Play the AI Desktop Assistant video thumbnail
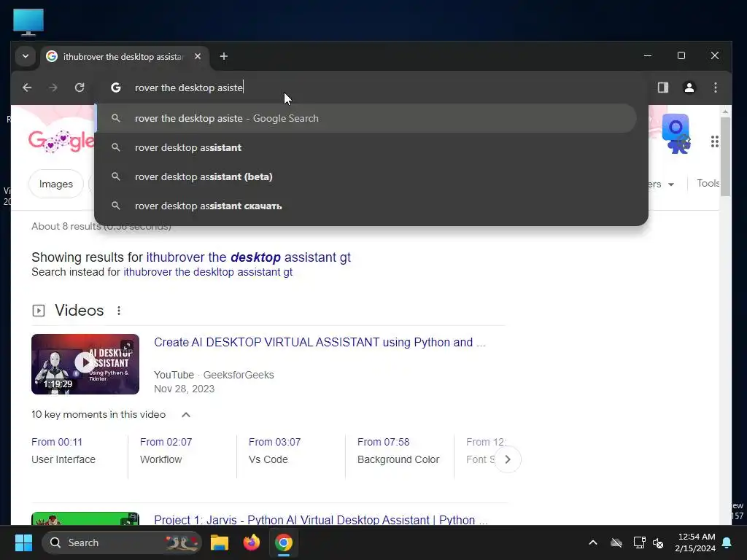The image size is (747, 560). click(85, 365)
